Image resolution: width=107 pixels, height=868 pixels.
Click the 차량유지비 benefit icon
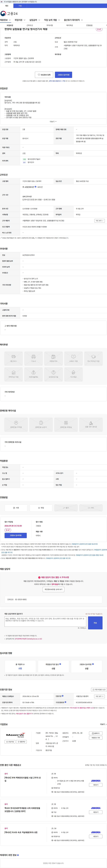[x=53, y=359]
